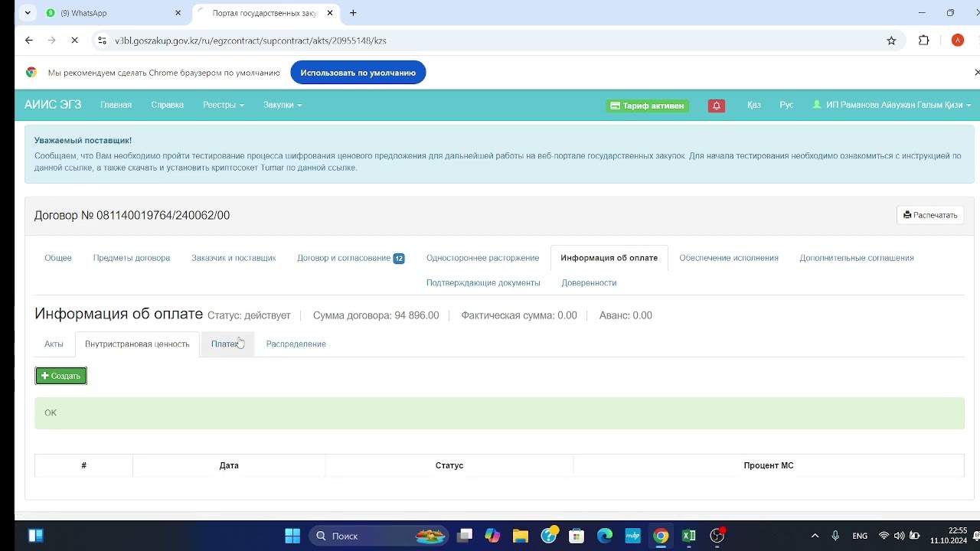Bookmark this page with the star icon
Viewport: 980px width, 551px height.
click(891, 41)
